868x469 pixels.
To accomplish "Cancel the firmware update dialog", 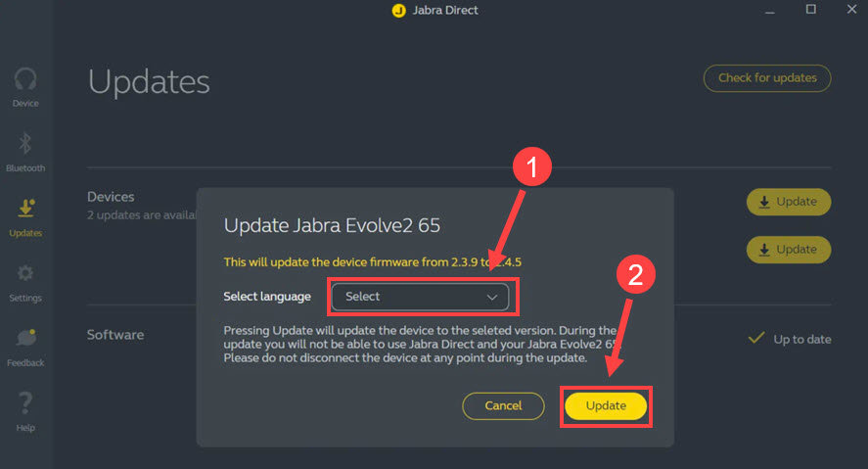I will pos(503,405).
